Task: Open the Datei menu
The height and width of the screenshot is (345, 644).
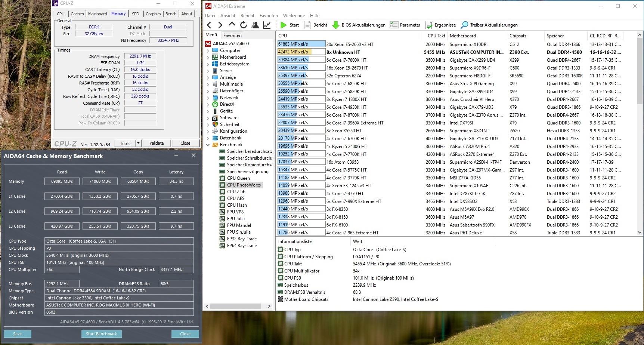Action: (x=210, y=16)
